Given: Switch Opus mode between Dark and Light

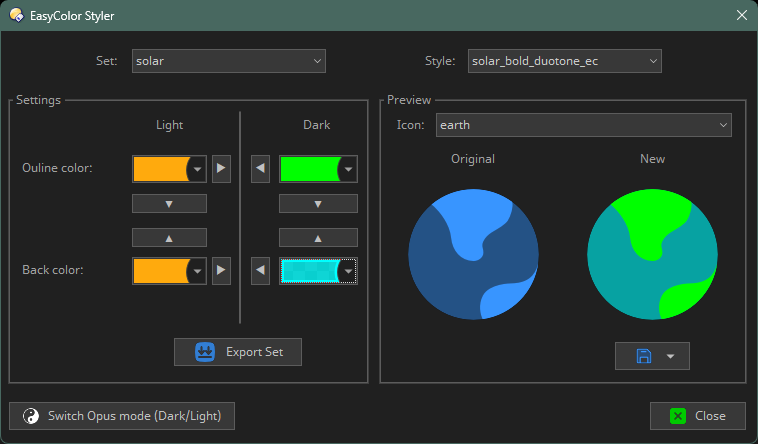Looking at the screenshot, I should (x=122, y=416).
